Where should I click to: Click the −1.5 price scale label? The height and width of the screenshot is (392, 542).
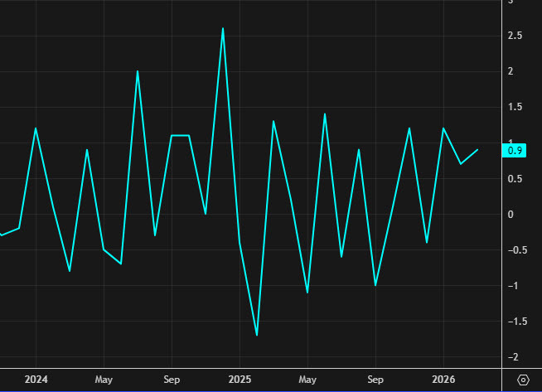[x=517, y=322]
